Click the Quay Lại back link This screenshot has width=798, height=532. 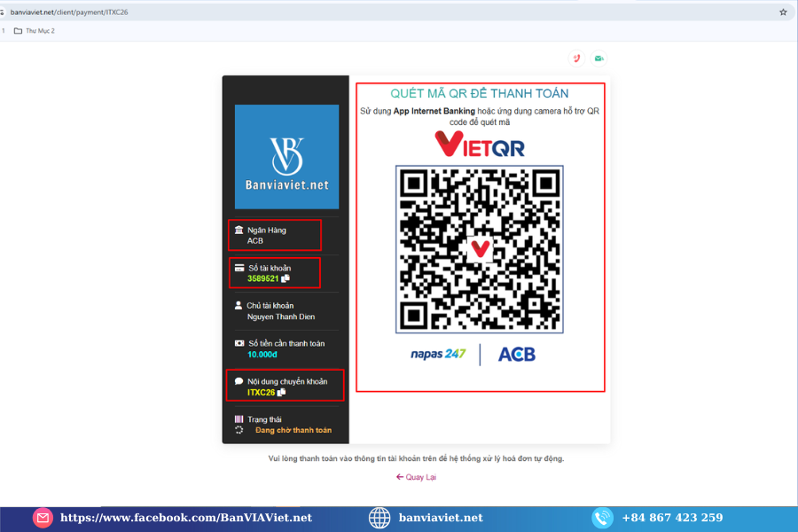417,477
